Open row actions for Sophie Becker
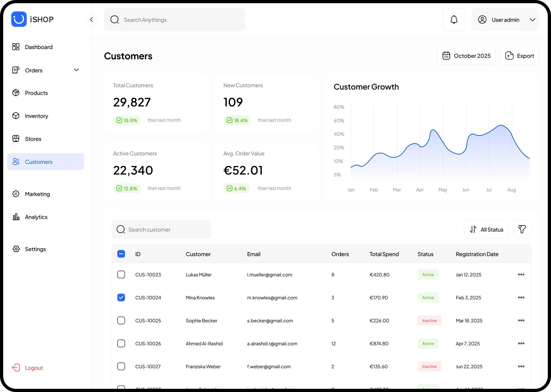This screenshot has width=551, height=392. click(x=521, y=321)
